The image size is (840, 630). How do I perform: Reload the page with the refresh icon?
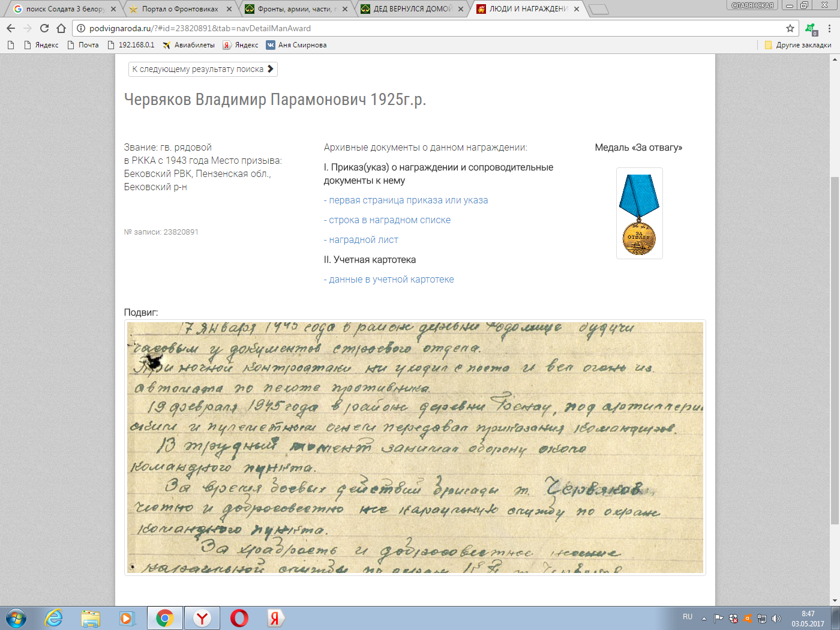(44, 28)
